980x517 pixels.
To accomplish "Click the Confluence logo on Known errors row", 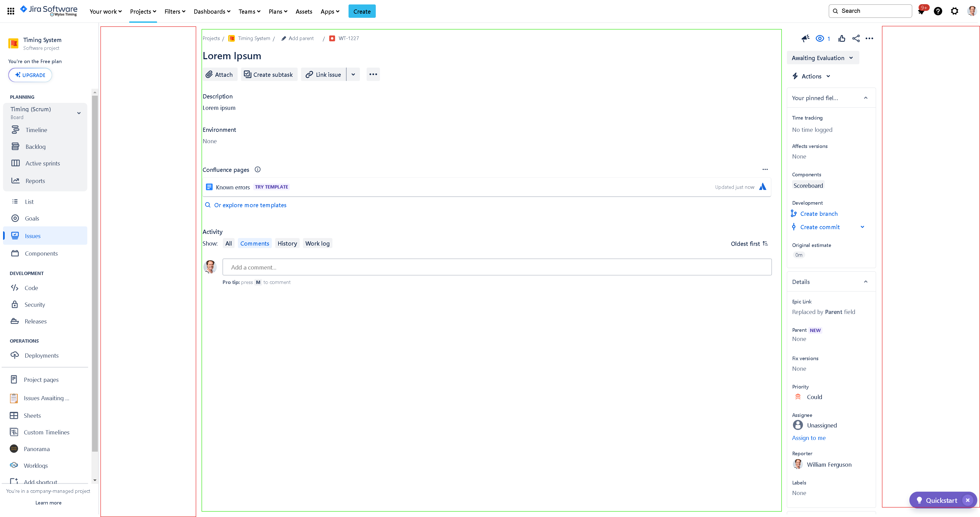I will (762, 187).
